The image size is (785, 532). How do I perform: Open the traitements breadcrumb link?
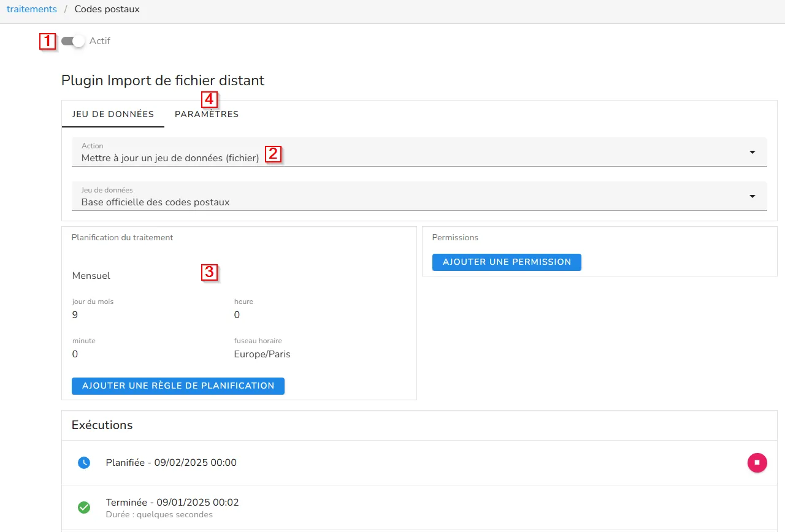(x=32, y=9)
